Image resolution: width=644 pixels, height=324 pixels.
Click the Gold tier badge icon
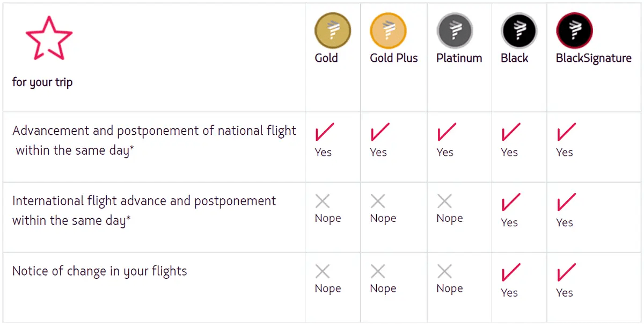(x=332, y=31)
